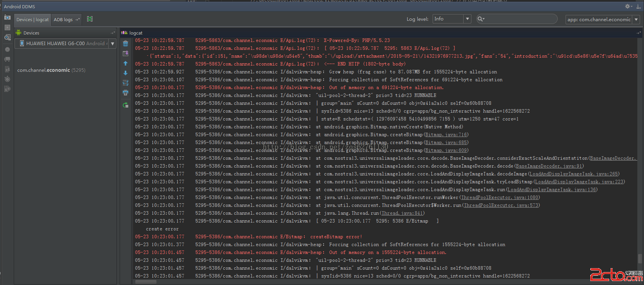Click the up arrow stack trace icon
644x285 pixels.
(x=126, y=63)
